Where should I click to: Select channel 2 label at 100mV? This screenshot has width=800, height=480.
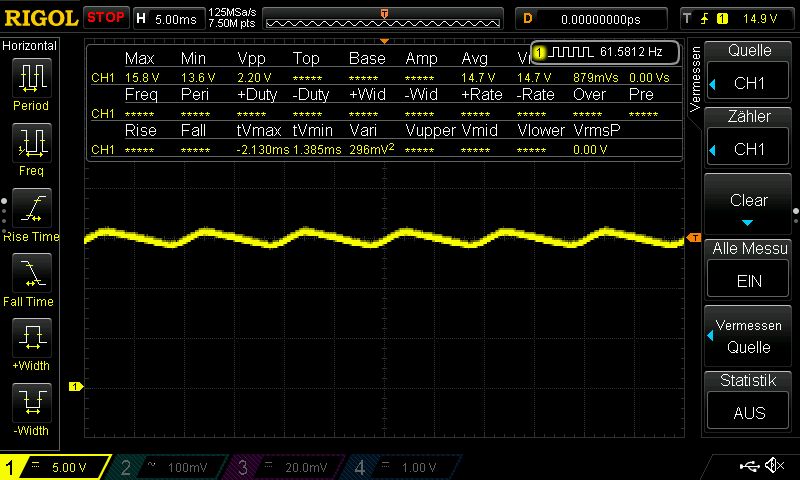pyautogui.click(x=168, y=467)
